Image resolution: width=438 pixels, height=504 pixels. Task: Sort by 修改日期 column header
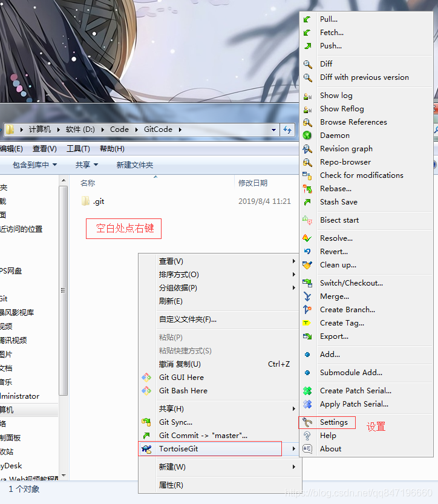pos(253,183)
